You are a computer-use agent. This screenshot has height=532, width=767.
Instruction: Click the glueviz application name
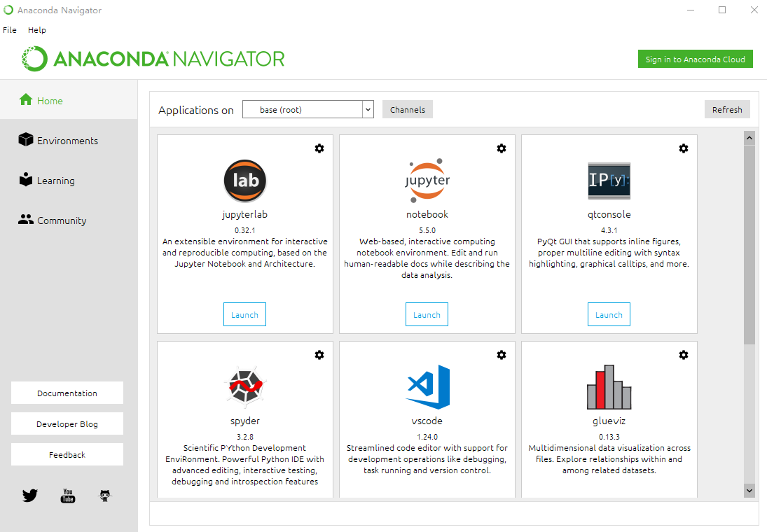pyautogui.click(x=609, y=421)
